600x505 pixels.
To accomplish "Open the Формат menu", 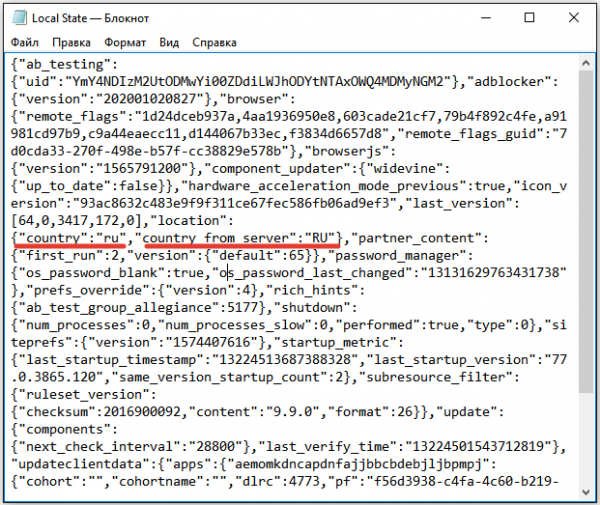I will [x=125, y=42].
